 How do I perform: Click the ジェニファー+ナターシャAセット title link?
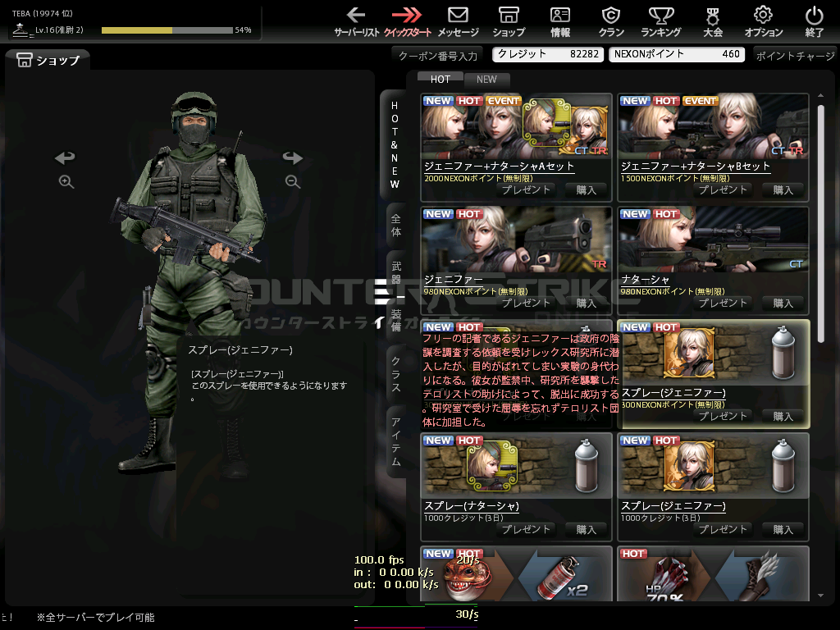click(x=499, y=166)
